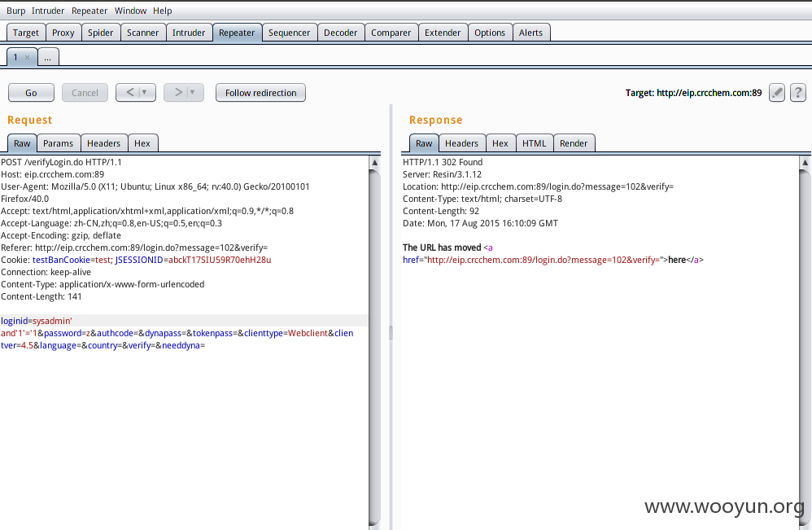Image resolution: width=812 pixels, height=530 pixels.
Task: Select the Repeater tool tab
Action: (237, 33)
